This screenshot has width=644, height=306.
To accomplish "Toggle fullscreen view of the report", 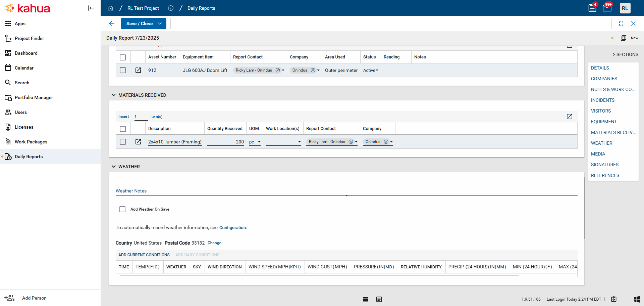I will [621, 24].
